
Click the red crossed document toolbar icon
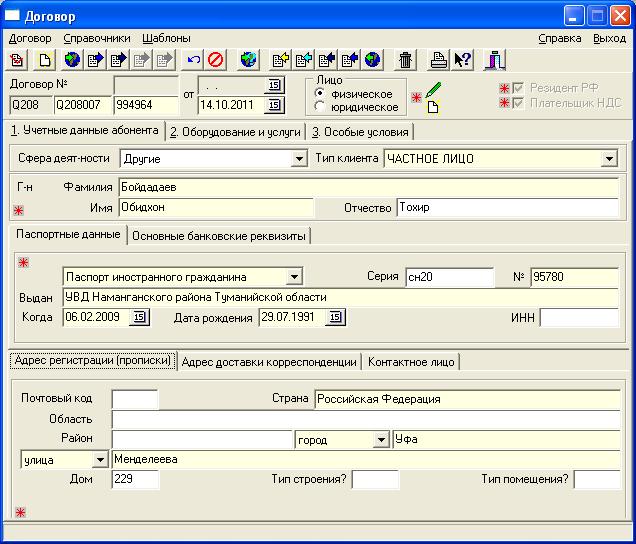click(x=17, y=60)
